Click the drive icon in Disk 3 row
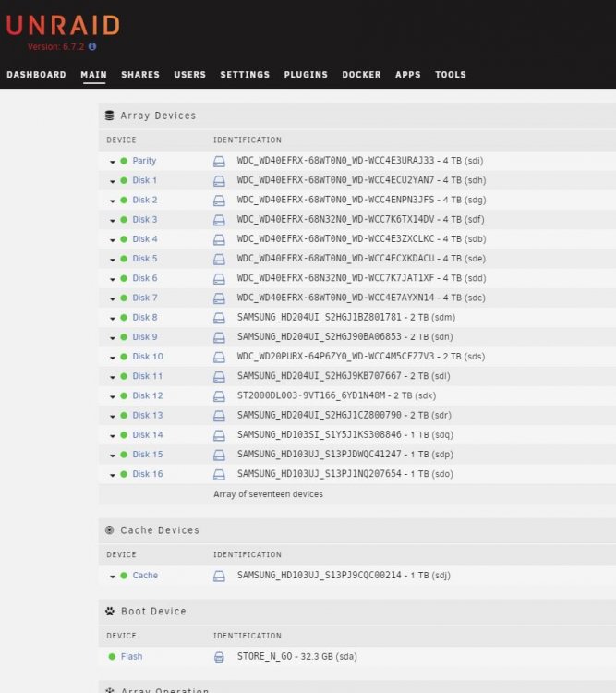This screenshot has height=693, width=616. point(219,220)
